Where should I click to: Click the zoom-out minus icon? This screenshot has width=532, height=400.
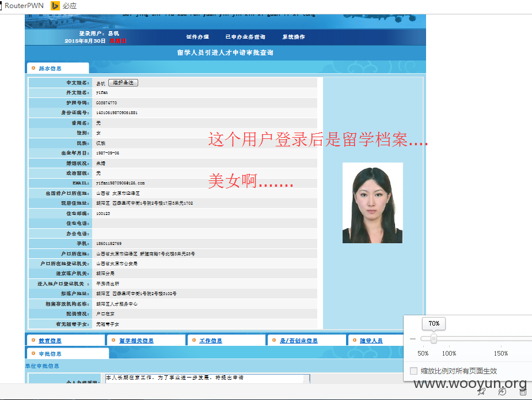[x=413, y=338]
